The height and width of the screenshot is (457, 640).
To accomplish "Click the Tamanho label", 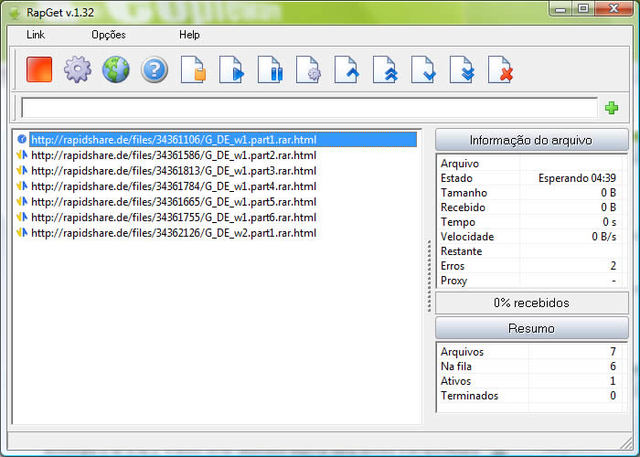I will (x=464, y=193).
